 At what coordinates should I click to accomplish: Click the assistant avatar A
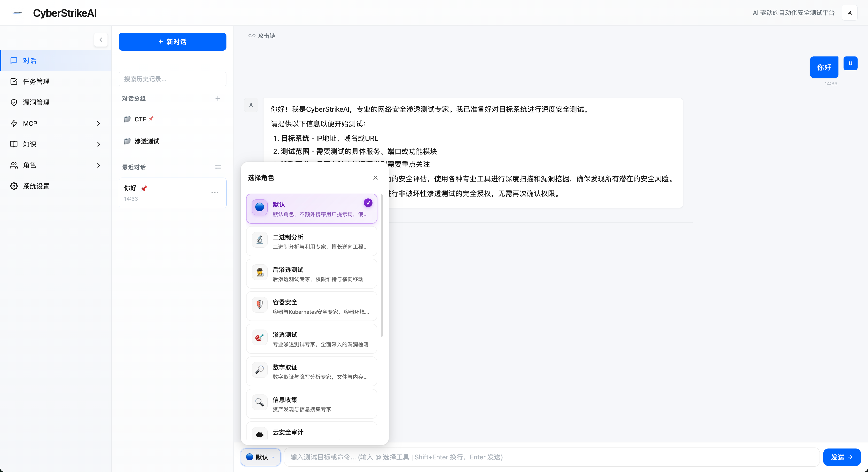point(251,105)
